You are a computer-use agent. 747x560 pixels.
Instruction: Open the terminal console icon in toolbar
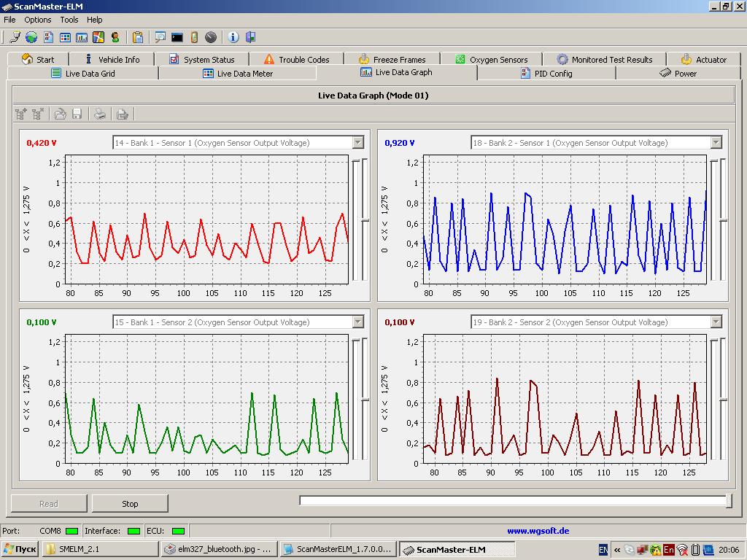pos(177,37)
